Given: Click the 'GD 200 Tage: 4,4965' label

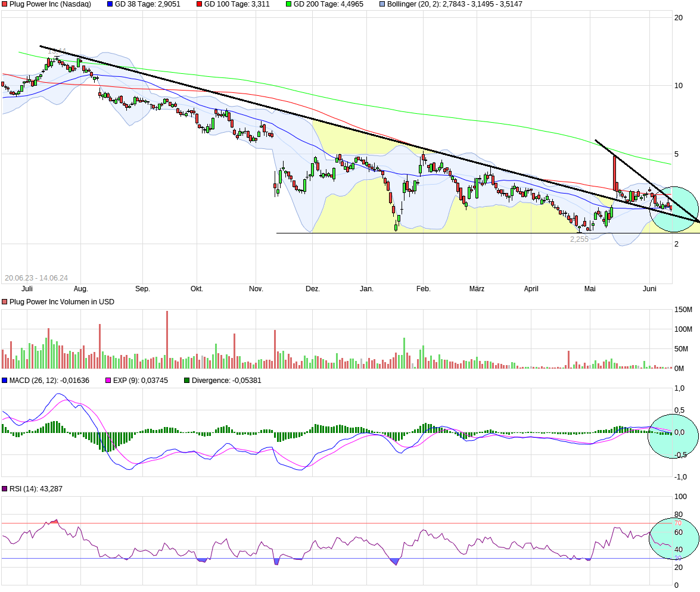Looking at the screenshot, I should tap(328, 4).
